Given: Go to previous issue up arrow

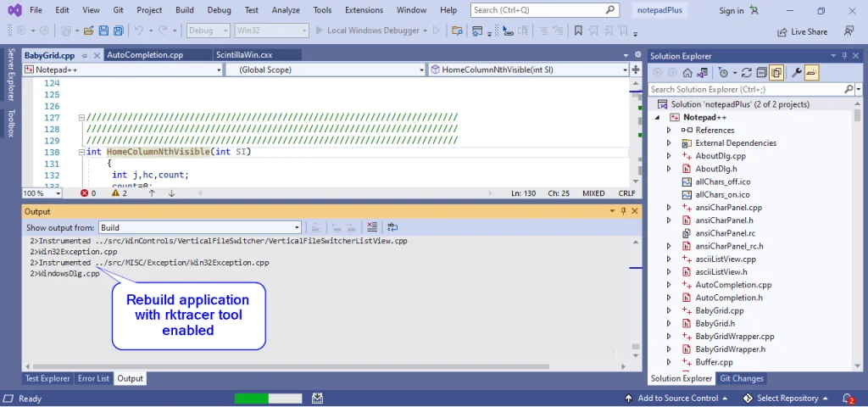Looking at the screenshot, I should tap(152, 193).
